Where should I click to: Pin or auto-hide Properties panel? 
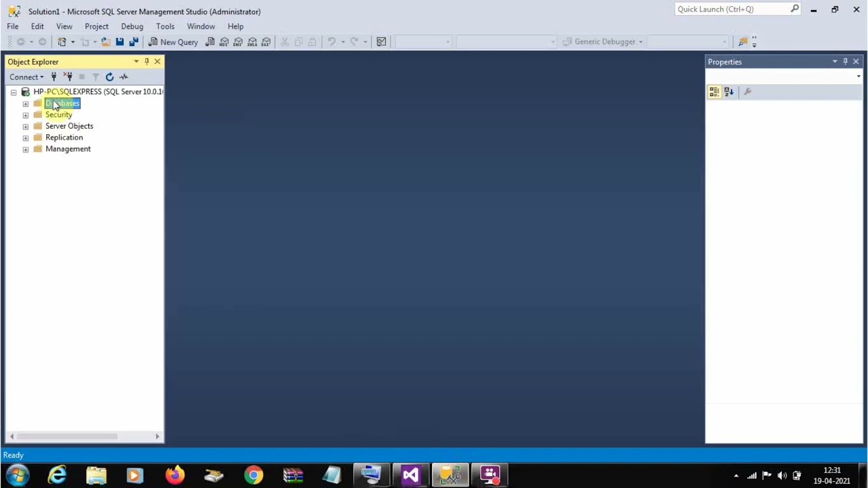point(845,62)
